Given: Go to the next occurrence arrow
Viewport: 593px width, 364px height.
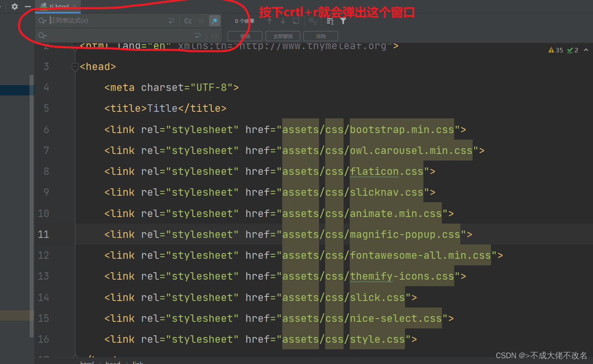Looking at the screenshot, I should 283,21.
